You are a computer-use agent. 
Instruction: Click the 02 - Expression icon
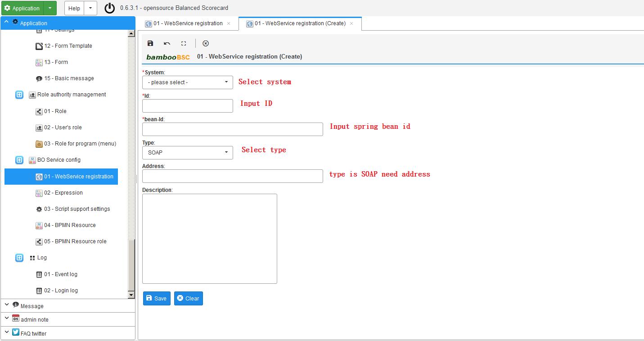point(39,193)
